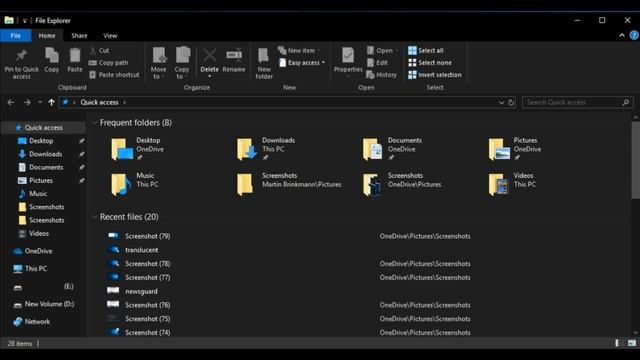Image resolution: width=640 pixels, height=360 pixels.
Task: Create a New folder from ribbon
Action: pyautogui.click(x=264, y=63)
